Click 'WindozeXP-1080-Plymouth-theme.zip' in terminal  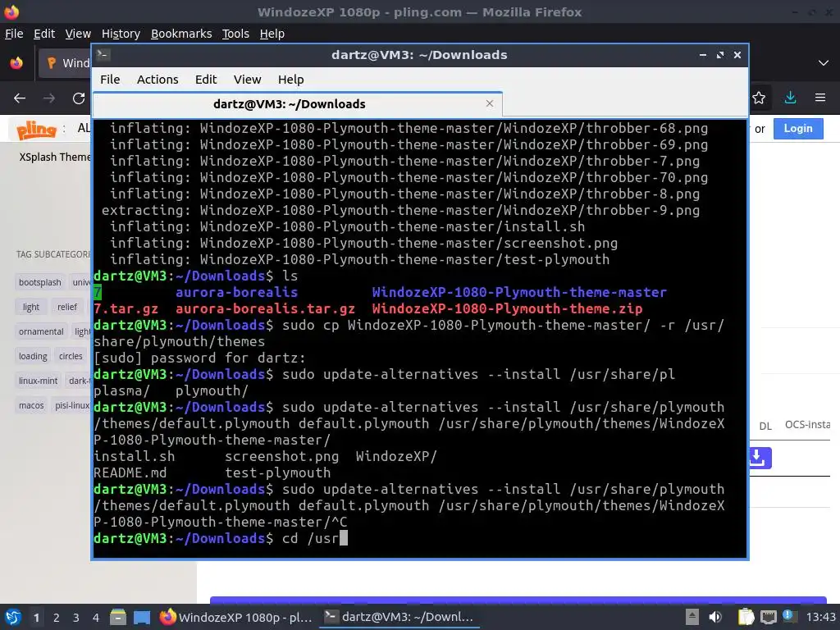tap(507, 308)
